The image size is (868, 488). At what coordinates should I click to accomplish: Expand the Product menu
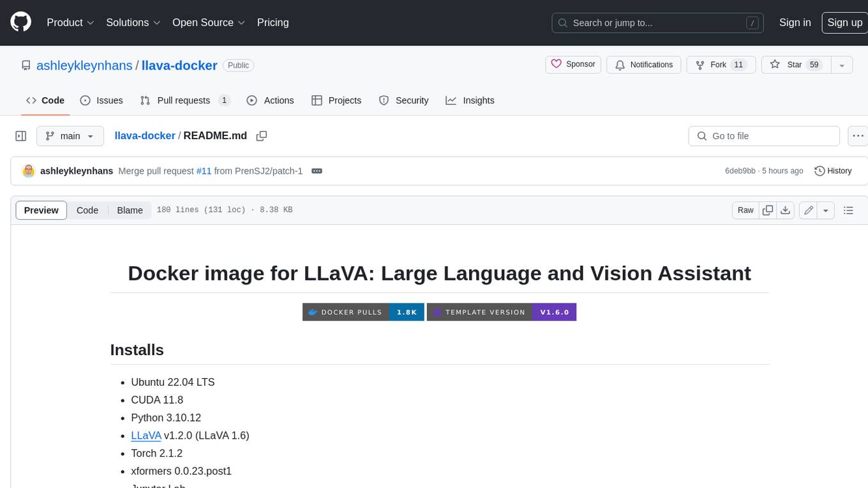point(70,22)
